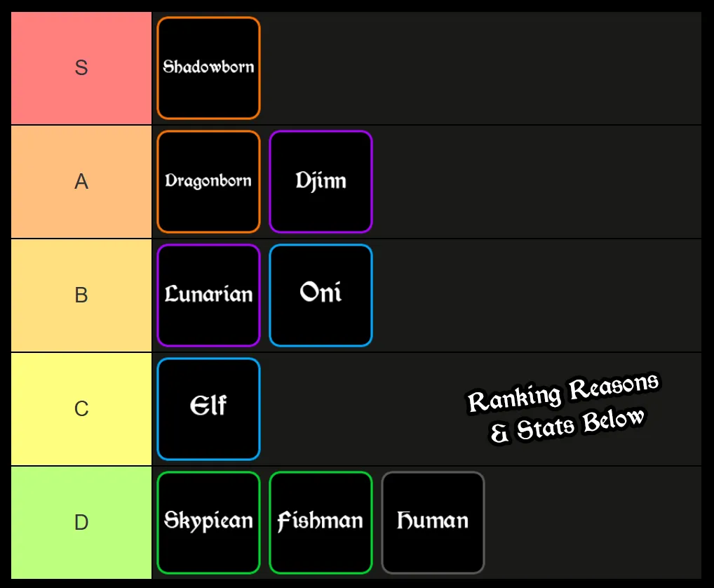The width and height of the screenshot is (714, 588).
Task: Select the orange A tier label
Action: 81,182
